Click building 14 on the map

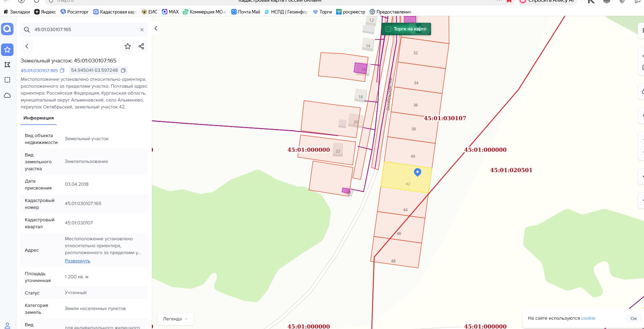coord(368,45)
